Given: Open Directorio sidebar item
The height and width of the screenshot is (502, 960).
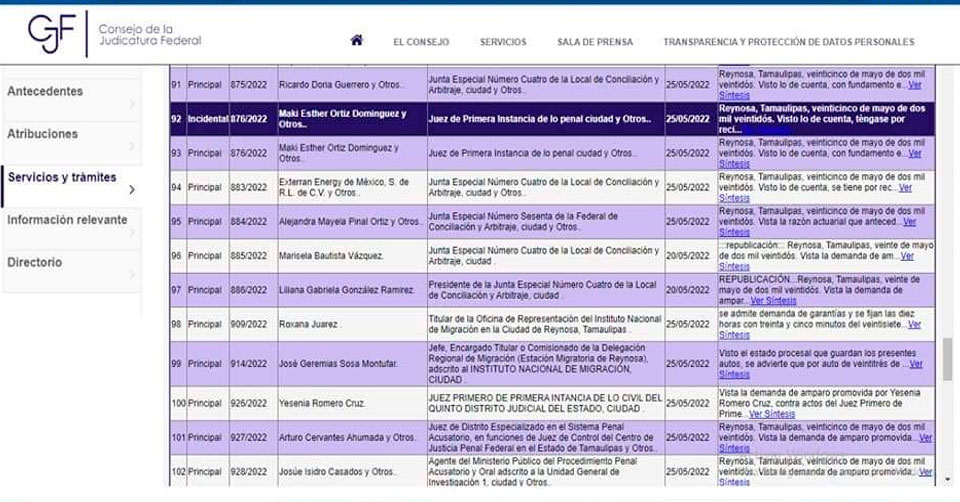Looking at the screenshot, I should (35, 263).
